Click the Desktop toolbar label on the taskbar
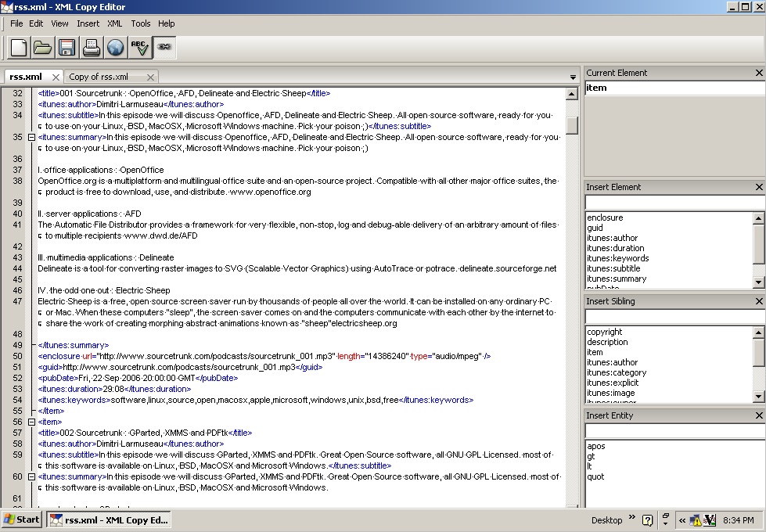 tap(606, 520)
